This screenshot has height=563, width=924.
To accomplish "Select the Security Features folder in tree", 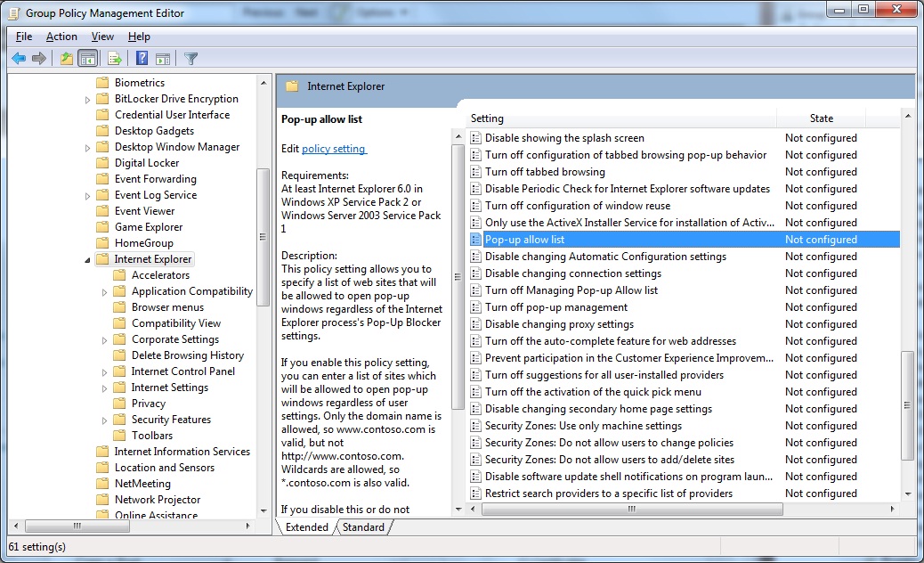I will [x=171, y=420].
